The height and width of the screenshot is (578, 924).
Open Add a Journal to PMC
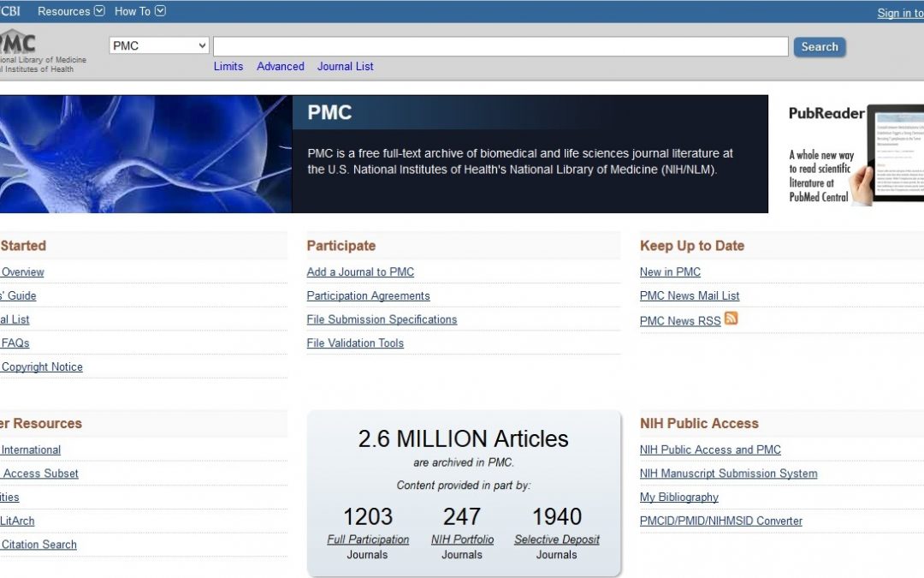[x=360, y=272]
